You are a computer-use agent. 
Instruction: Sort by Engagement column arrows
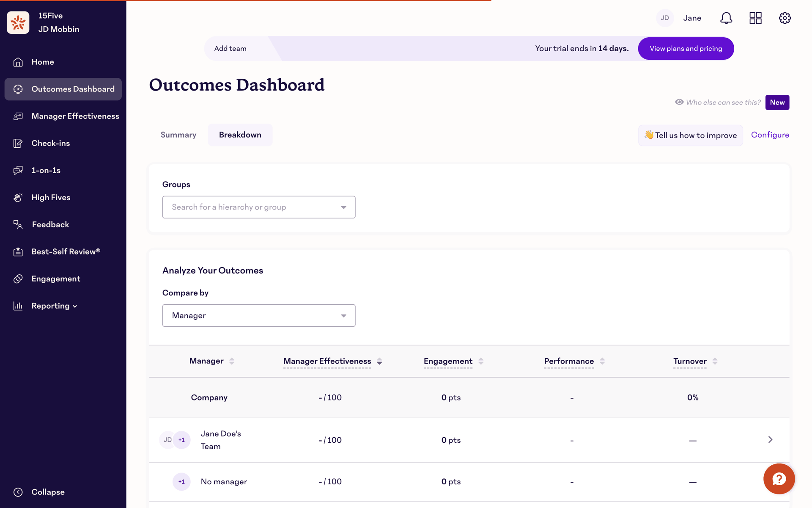pos(481,361)
